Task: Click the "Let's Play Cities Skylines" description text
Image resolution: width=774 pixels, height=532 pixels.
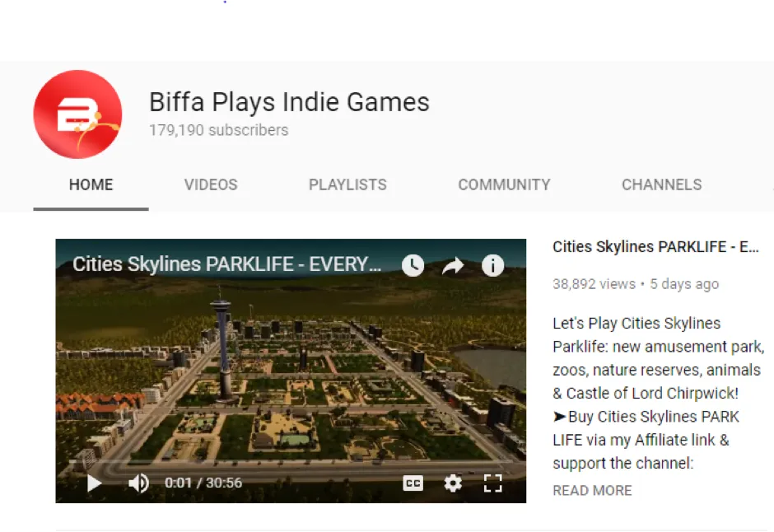Action: tap(636, 324)
